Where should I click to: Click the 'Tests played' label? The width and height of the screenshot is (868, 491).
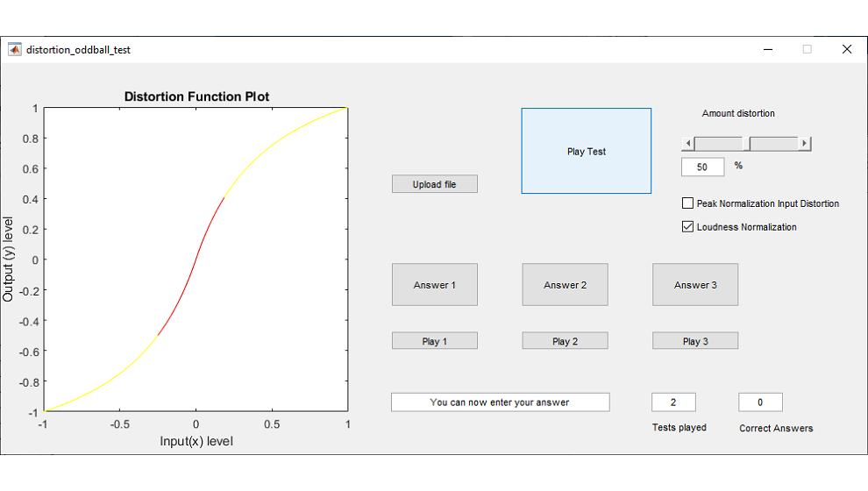click(x=679, y=427)
